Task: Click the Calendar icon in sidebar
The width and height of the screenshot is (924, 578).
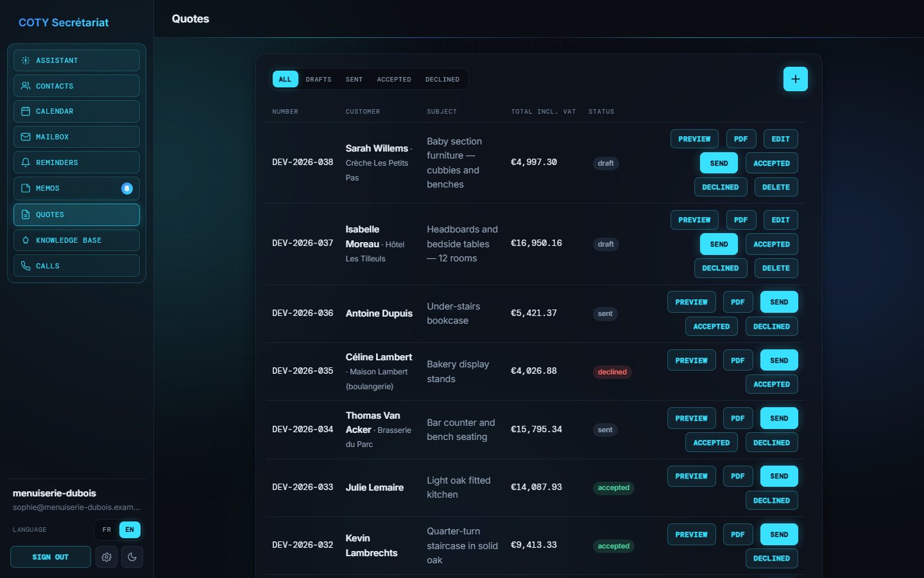Action: [26, 111]
